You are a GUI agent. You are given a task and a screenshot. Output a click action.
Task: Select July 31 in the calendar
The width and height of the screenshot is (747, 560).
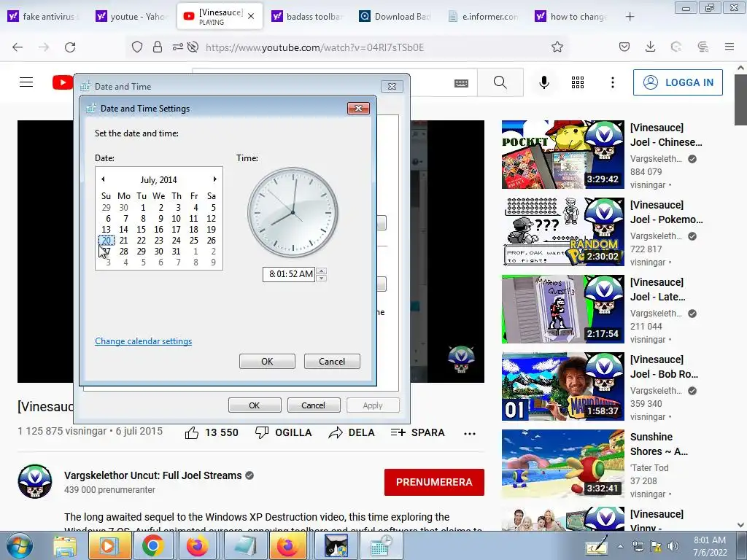tap(177, 252)
